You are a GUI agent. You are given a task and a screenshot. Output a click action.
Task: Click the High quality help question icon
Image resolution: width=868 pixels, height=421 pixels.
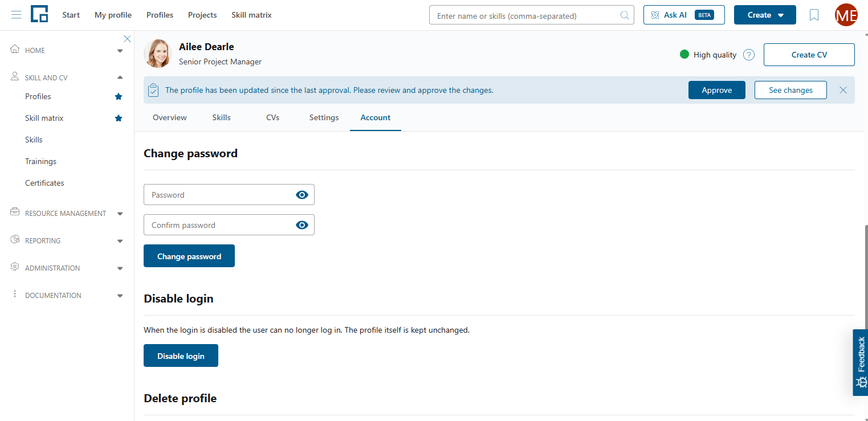coord(749,55)
